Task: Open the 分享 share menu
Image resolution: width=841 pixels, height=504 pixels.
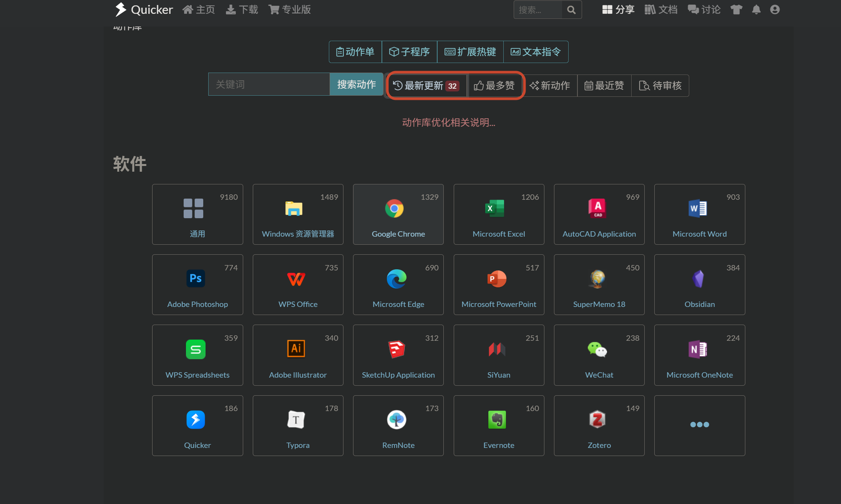Action: pyautogui.click(x=618, y=10)
